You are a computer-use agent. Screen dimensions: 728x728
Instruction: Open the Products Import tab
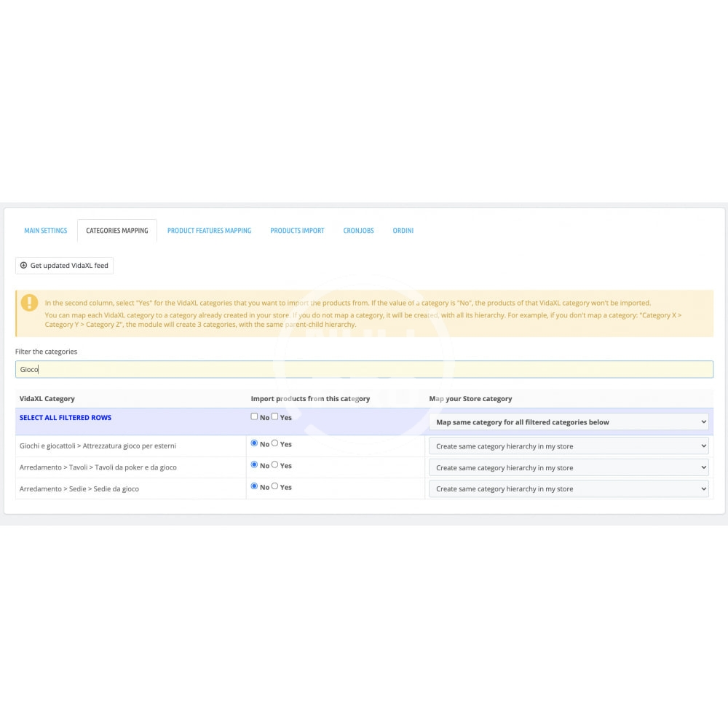coord(297,231)
